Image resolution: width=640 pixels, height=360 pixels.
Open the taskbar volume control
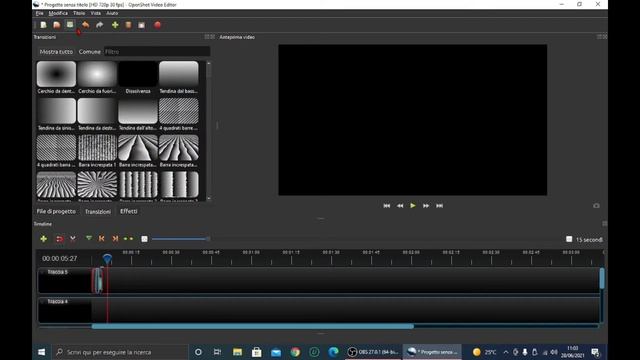click(x=554, y=352)
